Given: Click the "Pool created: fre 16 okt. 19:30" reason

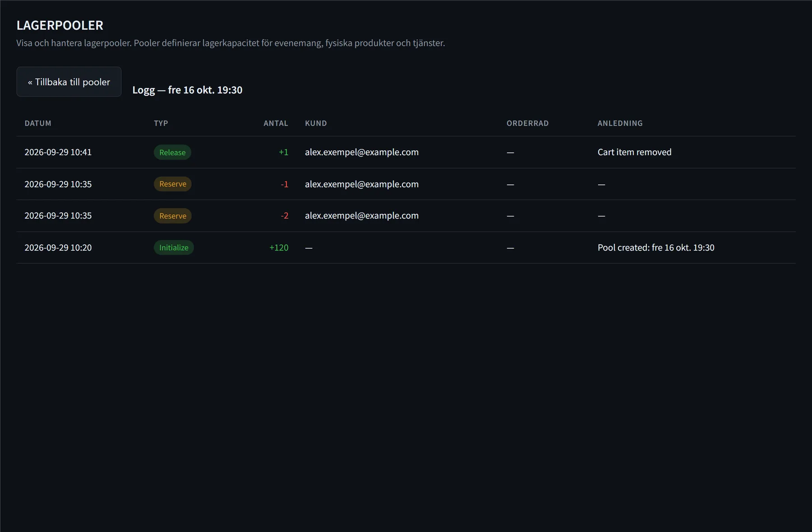Looking at the screenshot, I should click(656, 248).
